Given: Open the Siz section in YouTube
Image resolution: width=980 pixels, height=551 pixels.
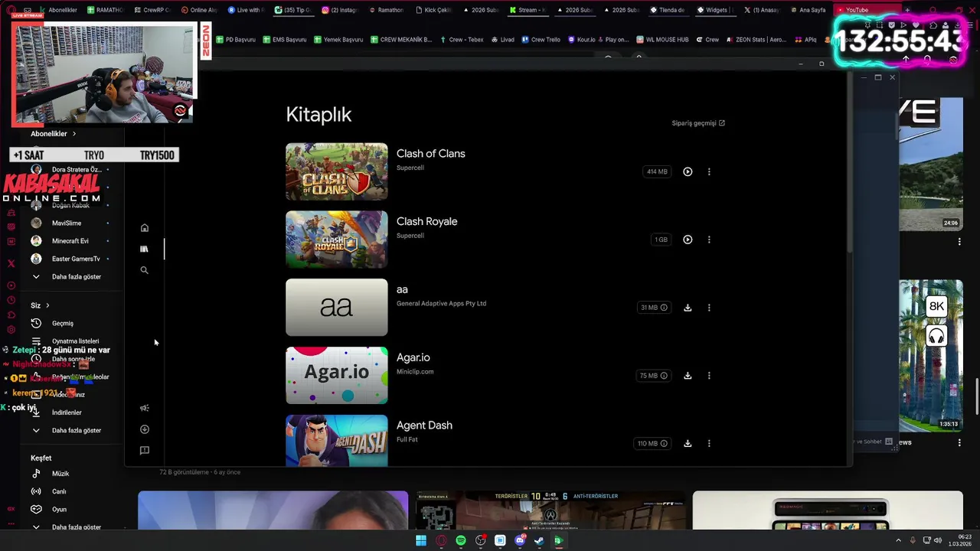Looking at the screenshot, I should point(40,305).
